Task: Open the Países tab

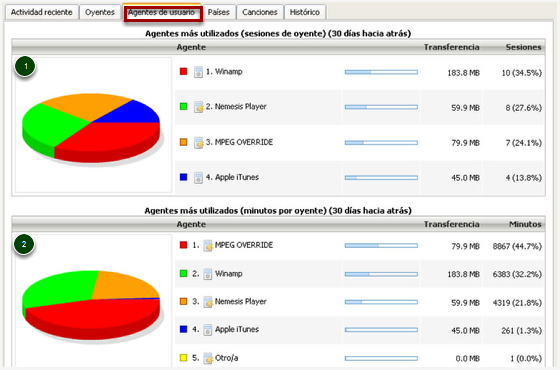Action: click(x=218, y=12)
